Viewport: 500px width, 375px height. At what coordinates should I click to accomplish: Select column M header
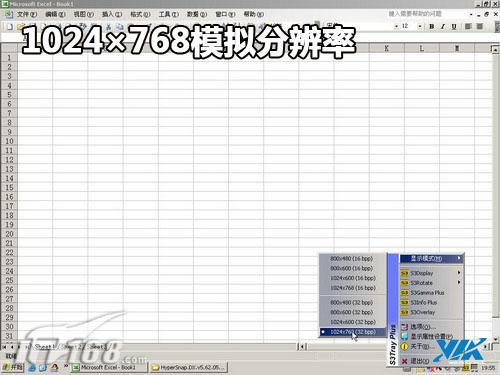coord(457,49)
